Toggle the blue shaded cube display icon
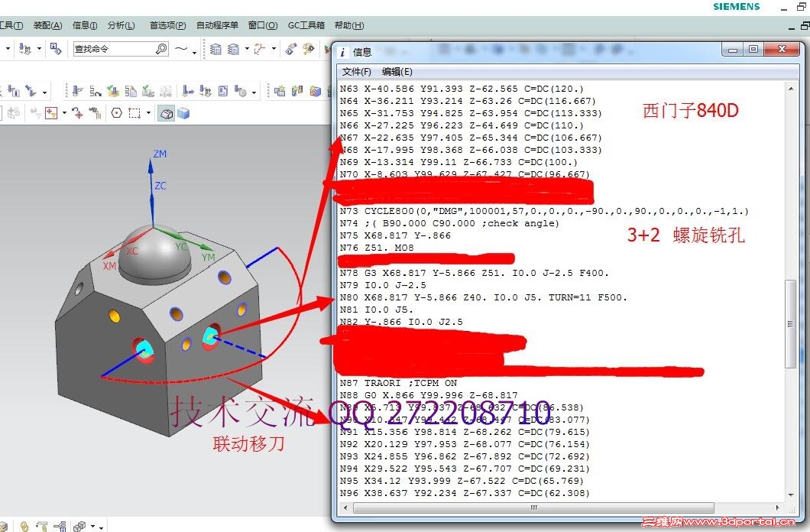This screenshot has width=810, height=532. (183, 113)
